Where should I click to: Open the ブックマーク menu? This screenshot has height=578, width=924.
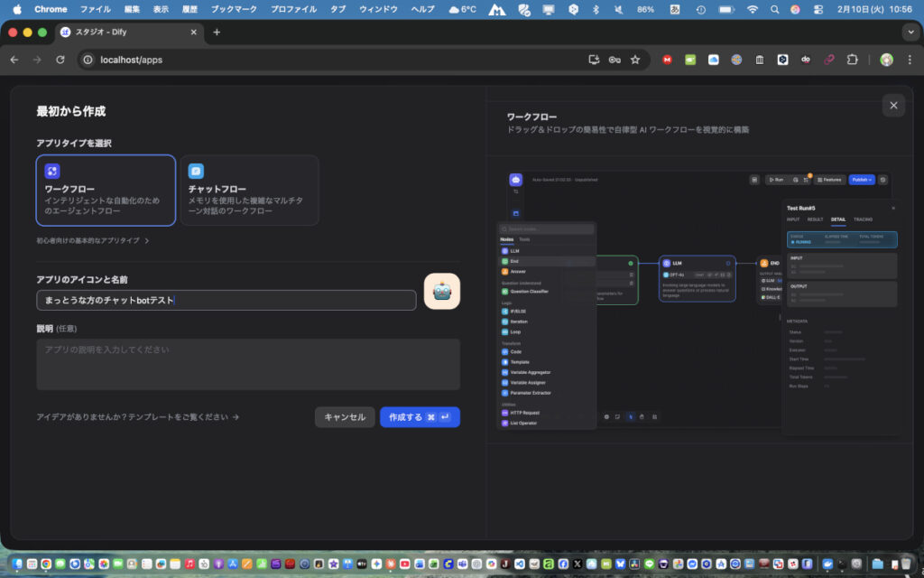coord(233,9)
